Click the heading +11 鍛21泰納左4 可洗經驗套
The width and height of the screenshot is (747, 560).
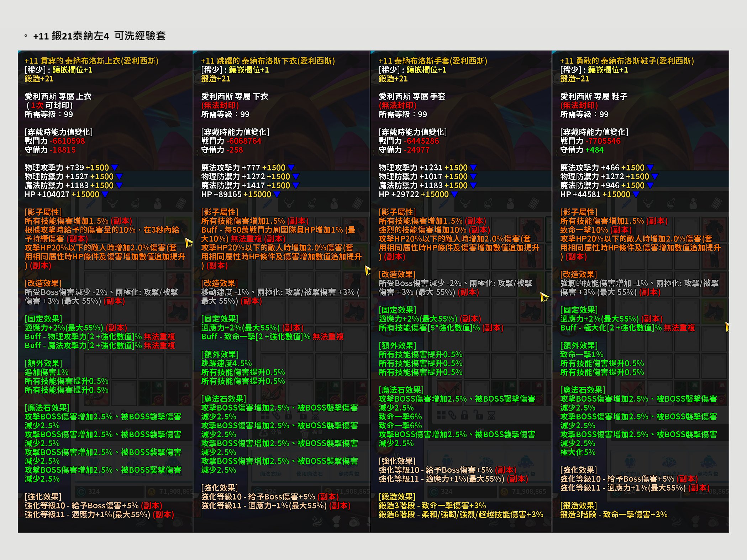[99, 36]
